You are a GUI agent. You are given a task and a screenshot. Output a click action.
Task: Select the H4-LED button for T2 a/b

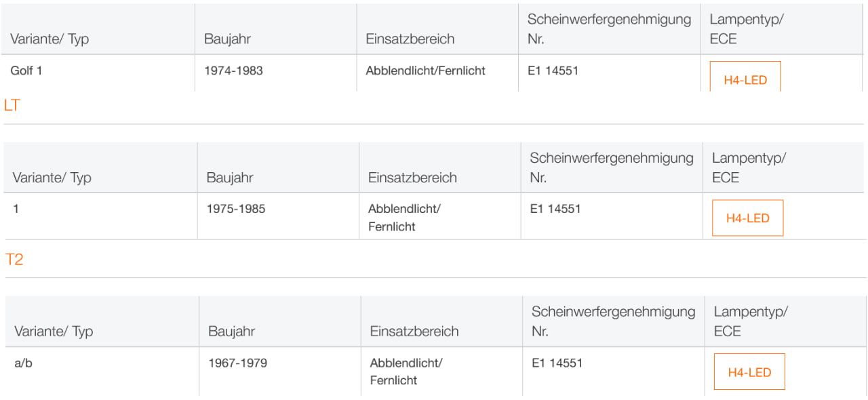[x=749, y=372]
